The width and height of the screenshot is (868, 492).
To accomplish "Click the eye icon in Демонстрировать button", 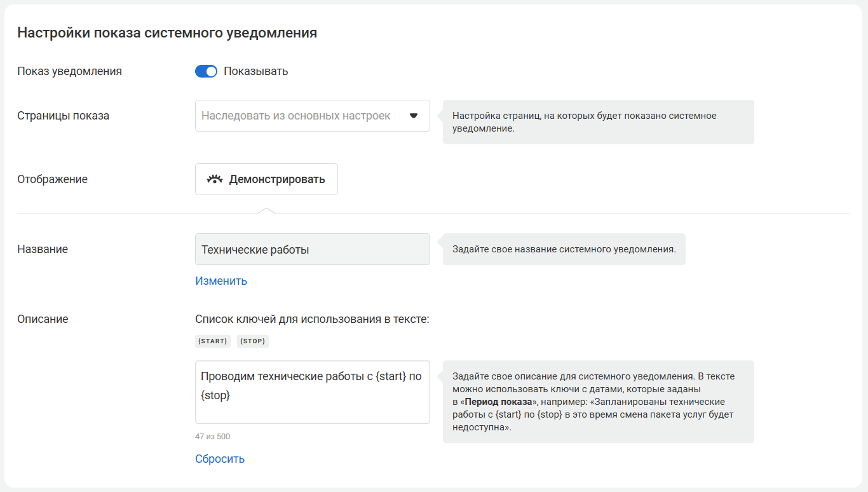I will click(x=215, y=179).
